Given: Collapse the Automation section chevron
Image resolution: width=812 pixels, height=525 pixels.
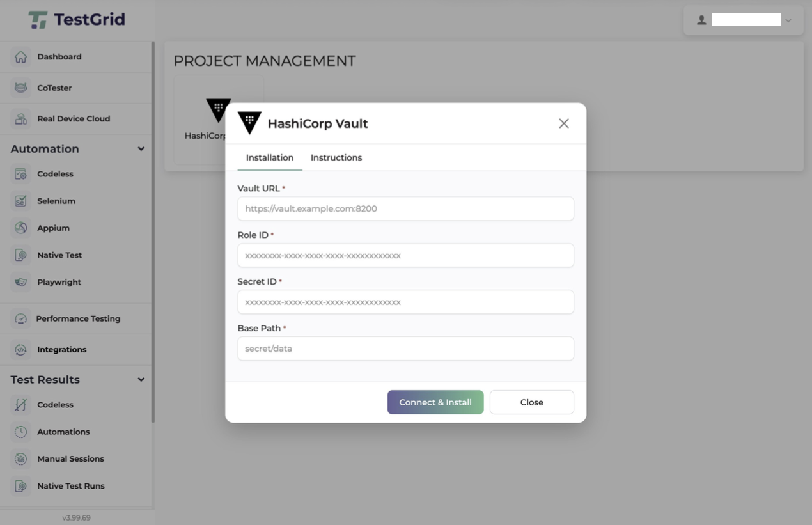Looking at the screenshot, I should 141,149.
